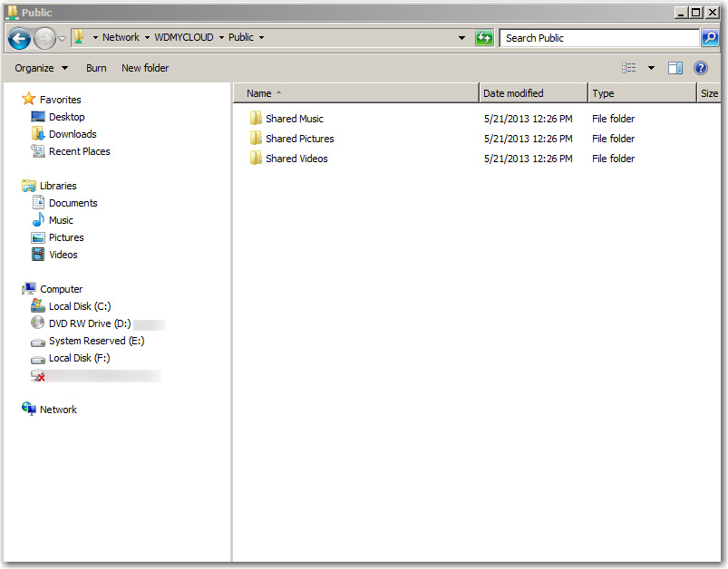Change view with the view icon
Image resolution: width=728 pixels, height=569 pixels.
[628, 68]
